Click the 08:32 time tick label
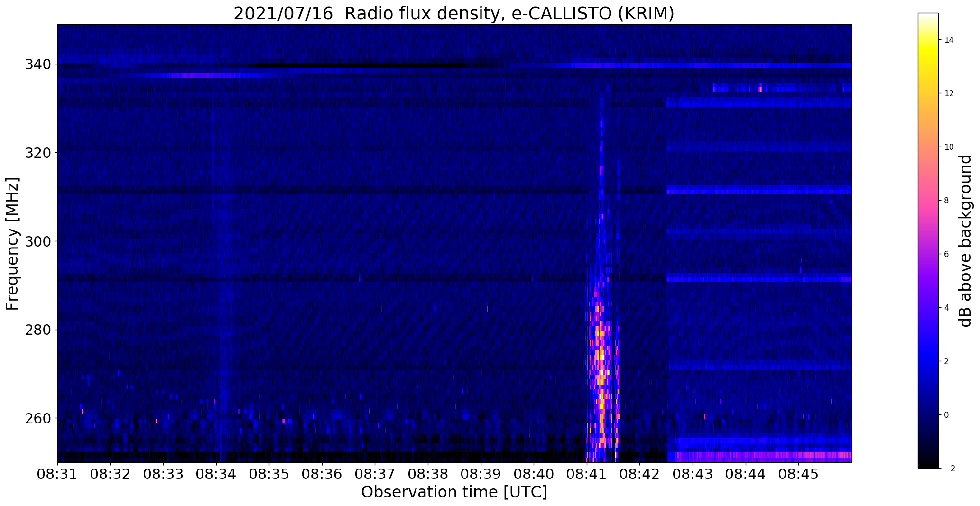The height and width of the screenshot is (506, 980). coord(110,474)
